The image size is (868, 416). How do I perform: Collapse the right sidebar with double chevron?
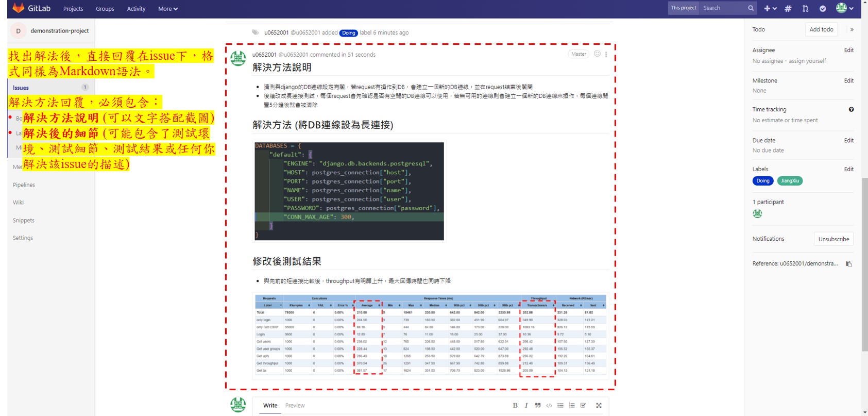(852, 29)
